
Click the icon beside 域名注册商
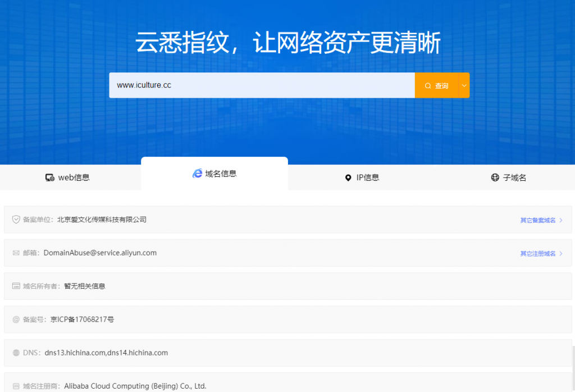tap(16, 386)
